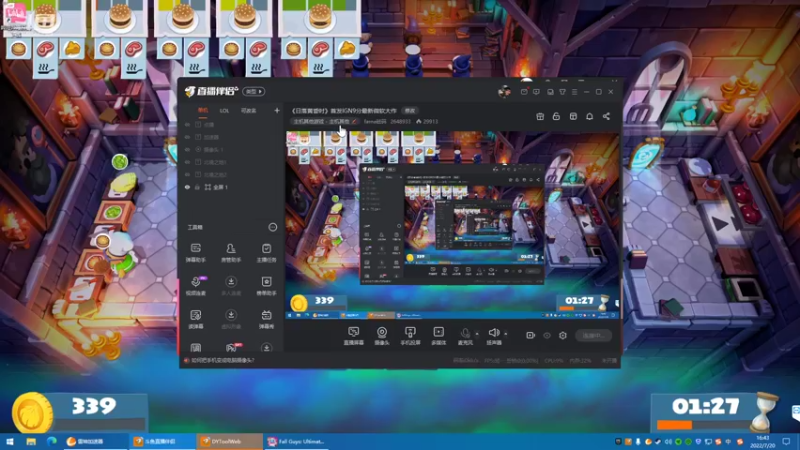The width and height of the screenshot is (800, 450).
Task: Open 榜单助手 tool in the toolbox
Action: [266, 286]
